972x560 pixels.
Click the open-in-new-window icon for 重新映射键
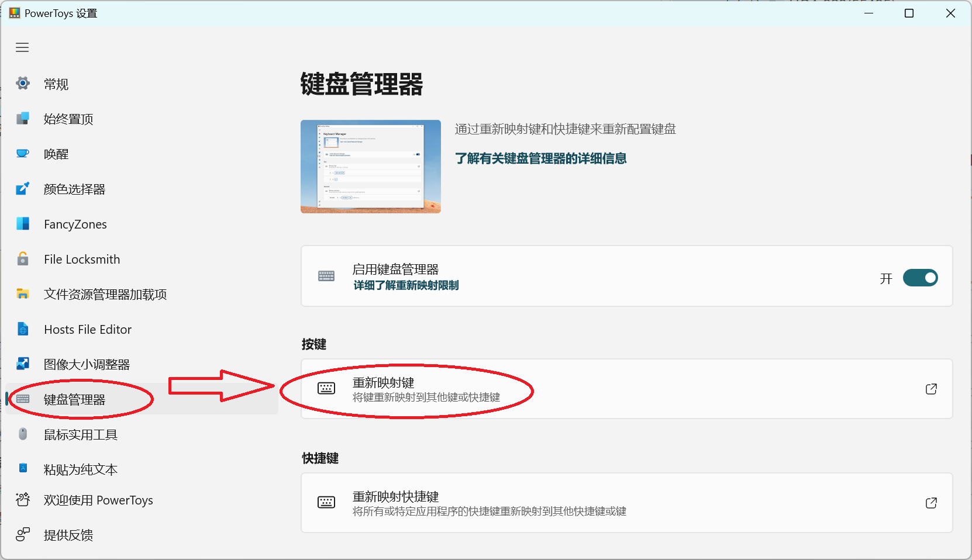[x=931, y=389]
